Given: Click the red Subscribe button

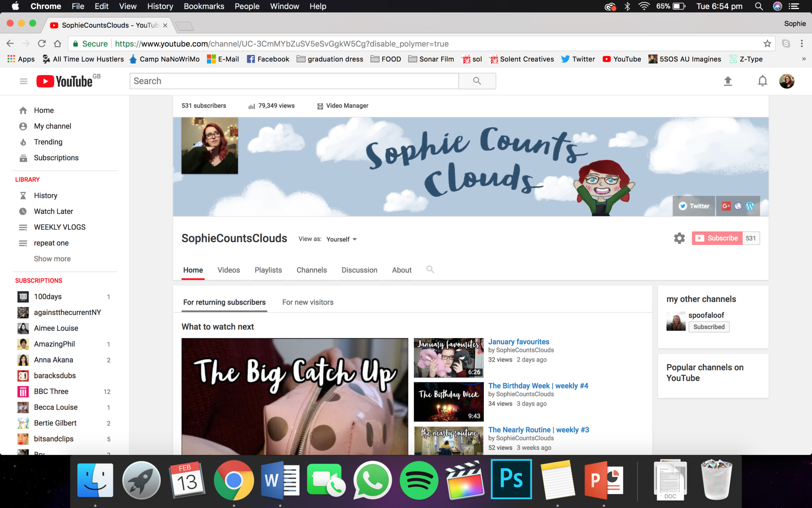Looking at the screenshot, I should pyautogui.click(x=717, y=238).
